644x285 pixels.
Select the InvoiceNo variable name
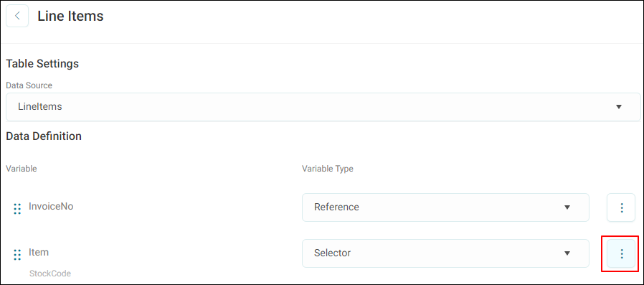click(51, 207)
